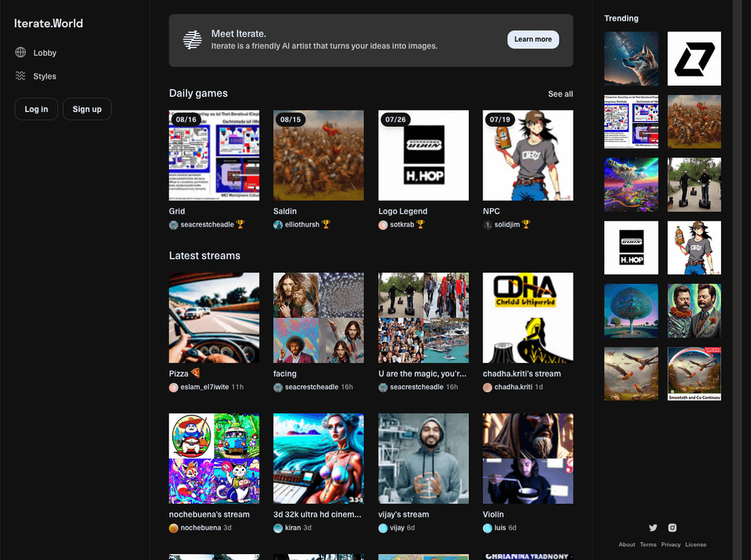Open the trending segway riders image
This screenshot has width=751, height=560.
click(694, 185)
